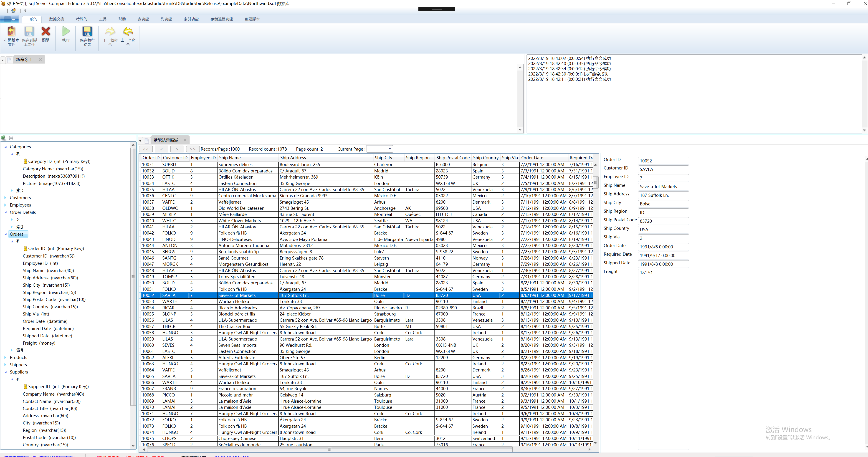868x457 pixels.
Task: Switch to the 表功能 ribbon tab
Action: 143,19
